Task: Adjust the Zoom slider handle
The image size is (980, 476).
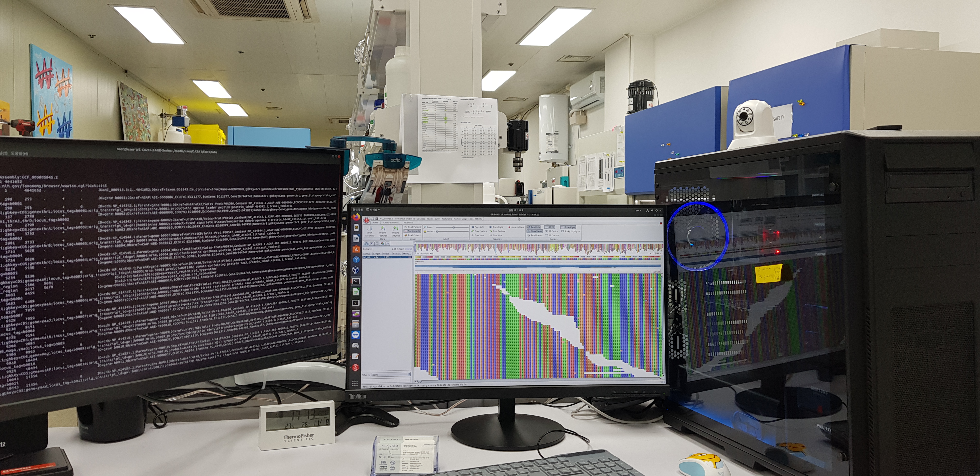Action: point(454,227)
